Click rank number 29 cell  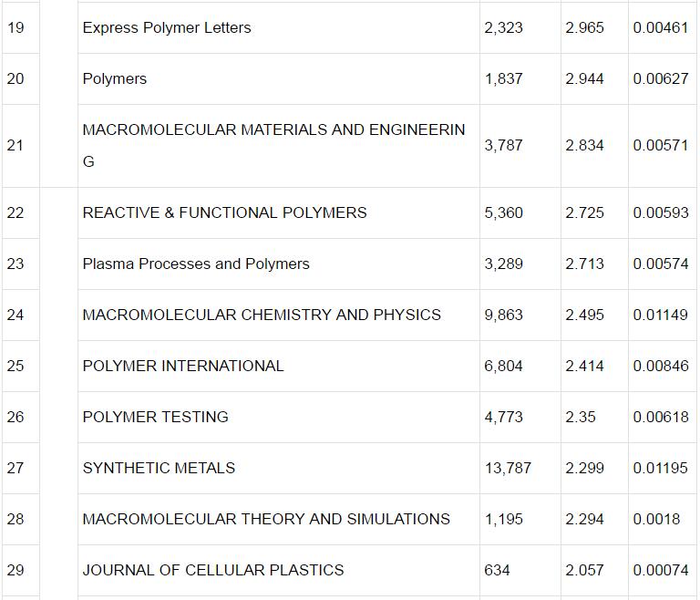pyautogui.click(x=15, y=570)
